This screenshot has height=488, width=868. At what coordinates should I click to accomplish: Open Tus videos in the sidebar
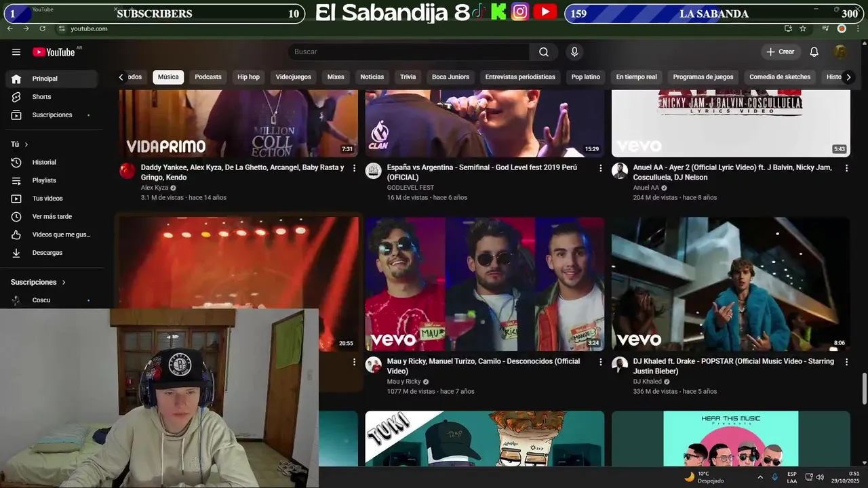[52, 199]
